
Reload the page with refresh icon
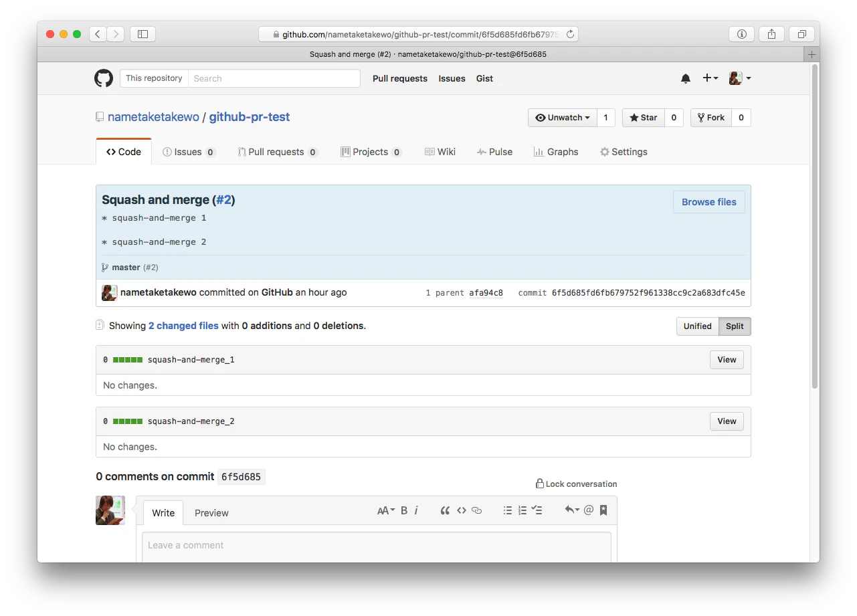click(570, 34)
